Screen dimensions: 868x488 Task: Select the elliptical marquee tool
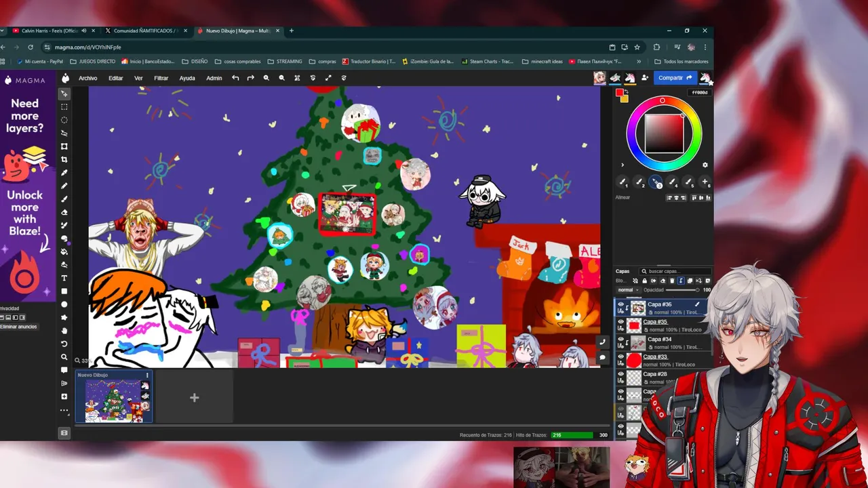(64, 120)
